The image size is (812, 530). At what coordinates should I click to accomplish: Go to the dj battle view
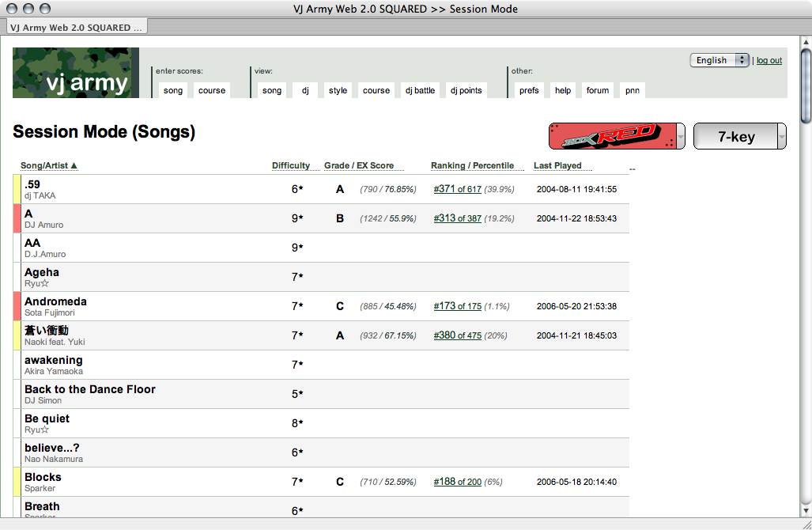coord(420,90)
